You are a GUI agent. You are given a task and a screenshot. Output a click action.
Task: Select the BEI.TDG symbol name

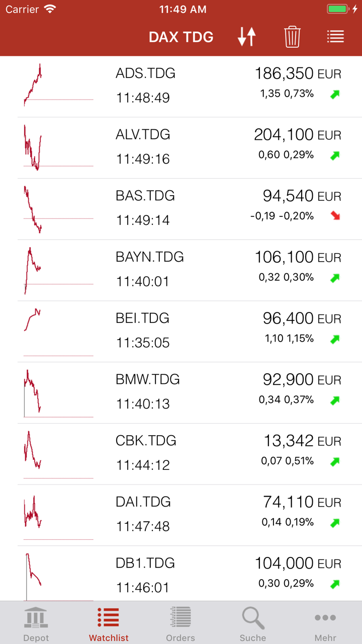click(x=142, y=318)
